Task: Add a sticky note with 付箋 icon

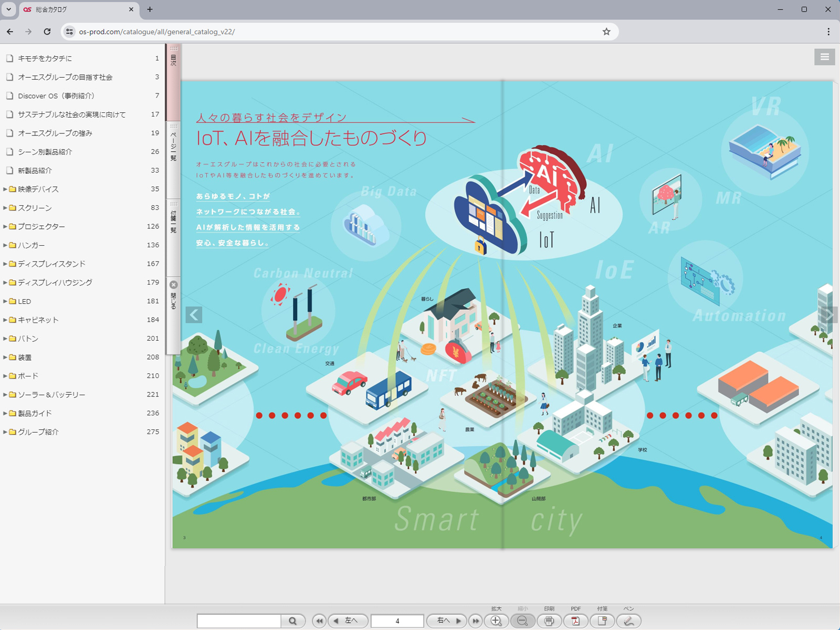Action: pyautogui.click(x=602, y=621)
